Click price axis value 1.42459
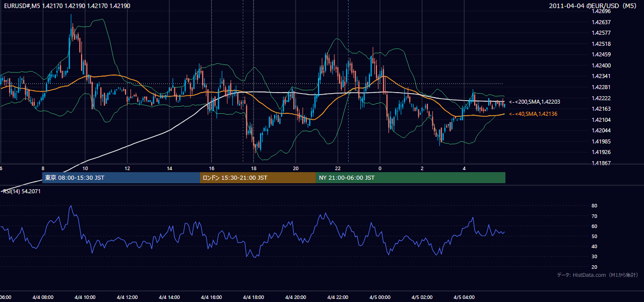The width and height of the screenshot is (644, 302). (601, 54)
